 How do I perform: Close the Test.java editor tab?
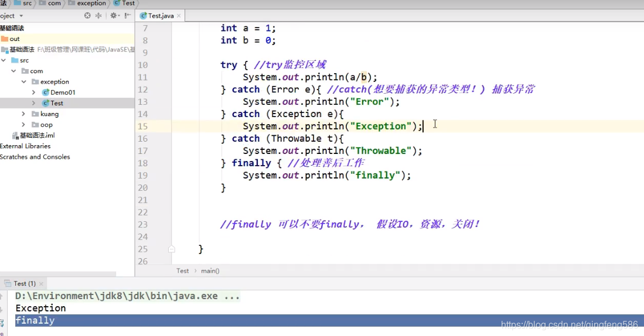tap(179, 16)
